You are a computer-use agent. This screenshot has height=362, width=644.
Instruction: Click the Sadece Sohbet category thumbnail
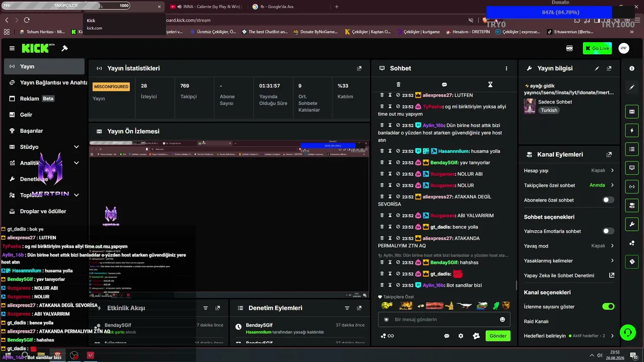529,106
